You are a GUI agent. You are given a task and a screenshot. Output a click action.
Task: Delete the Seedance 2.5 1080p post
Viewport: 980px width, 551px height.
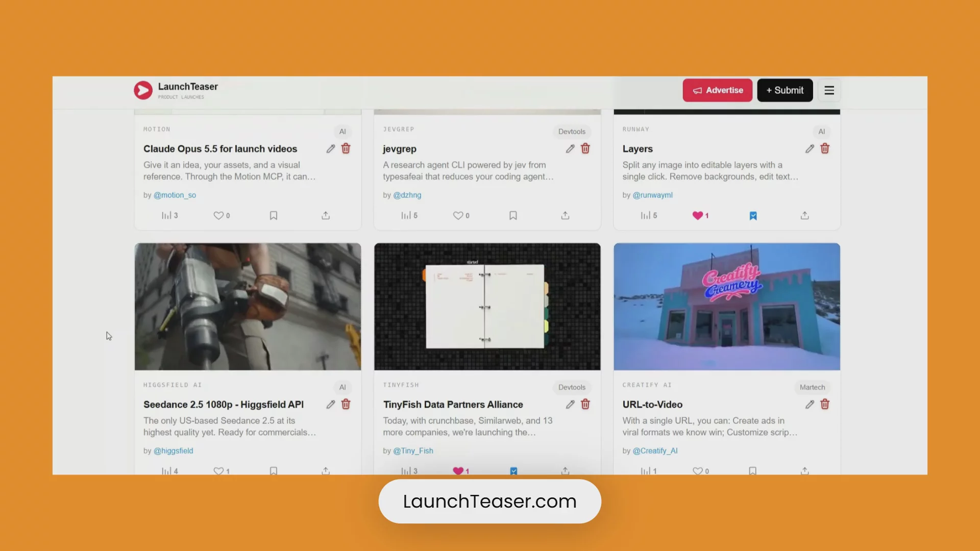point(346,404)
